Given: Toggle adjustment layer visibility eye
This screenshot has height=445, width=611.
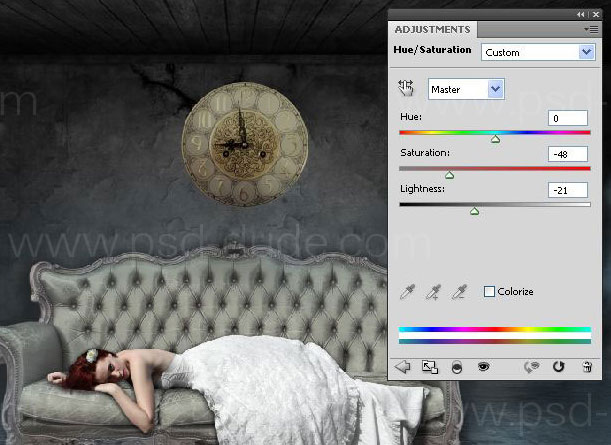Looking at the screenshot, I should 484,367.
